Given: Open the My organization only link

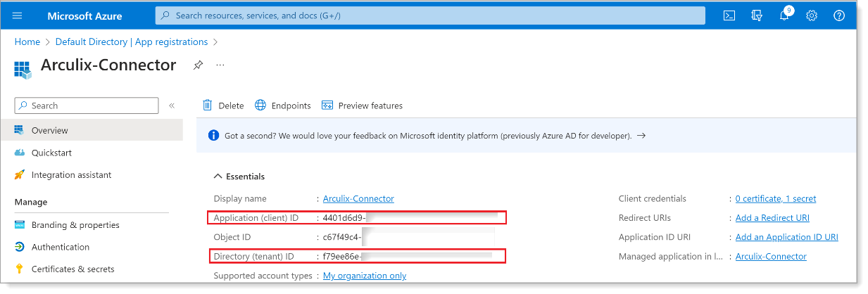Looking at the screenshot, I should click(x=365, y=276).
